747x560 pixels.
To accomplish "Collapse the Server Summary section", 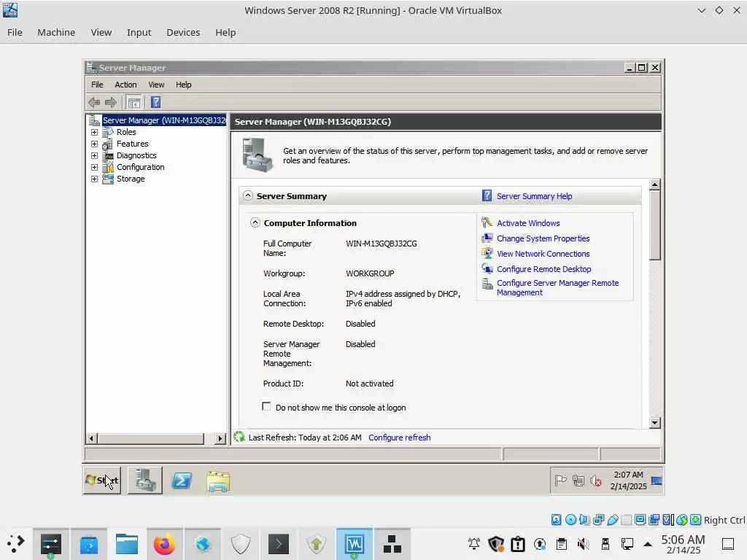I will pyautogui.click(x=248, y=195).
